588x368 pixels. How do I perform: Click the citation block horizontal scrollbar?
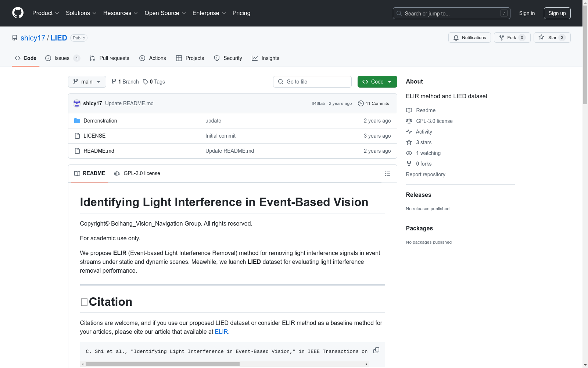[162, 364]
